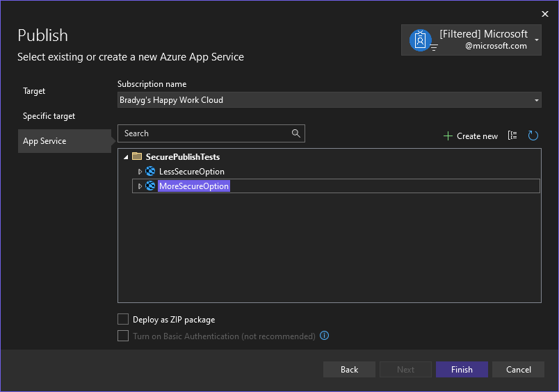Screen dimensions: 559x392
Task: Click the SecurePublishTests folder icon
Action: 137,156
